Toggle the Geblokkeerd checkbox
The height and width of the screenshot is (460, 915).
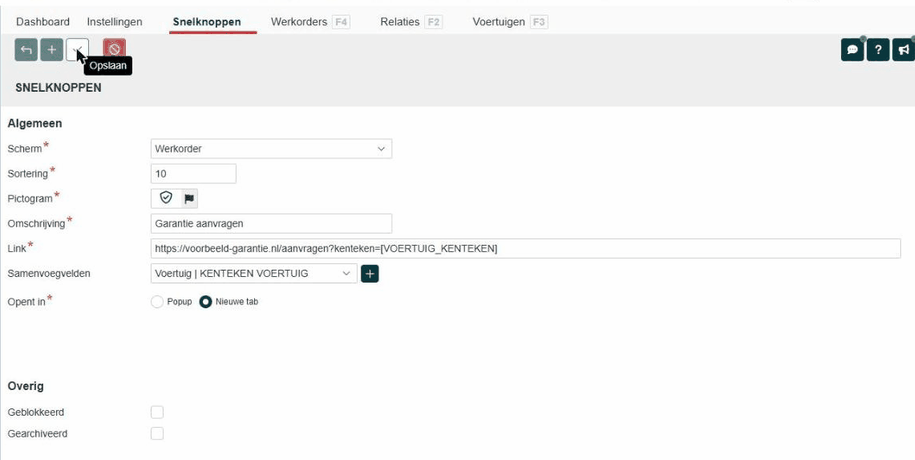(157, 412)
